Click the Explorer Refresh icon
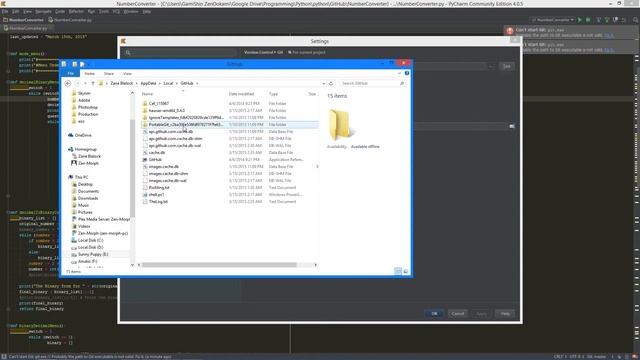This screenshot has width=640, height=360. pos(331,83)
